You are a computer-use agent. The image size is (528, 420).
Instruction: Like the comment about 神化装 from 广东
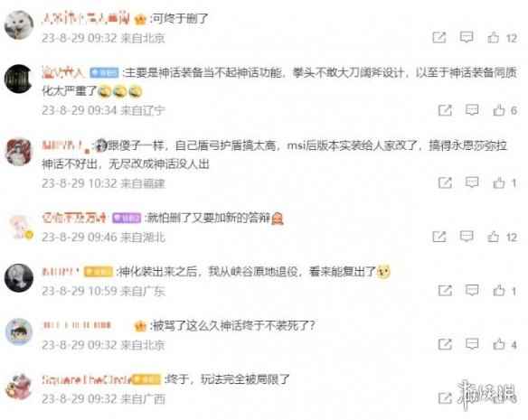tap(499, 290)
